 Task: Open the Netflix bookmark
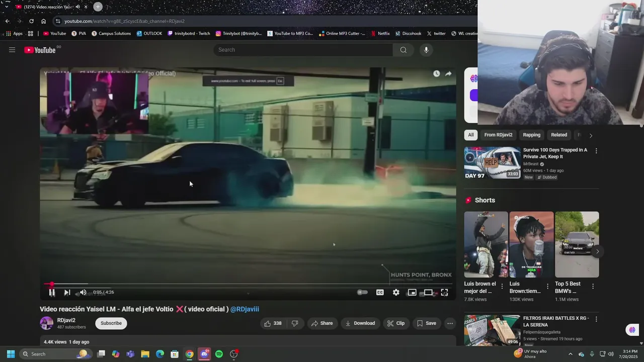[380, 34]
